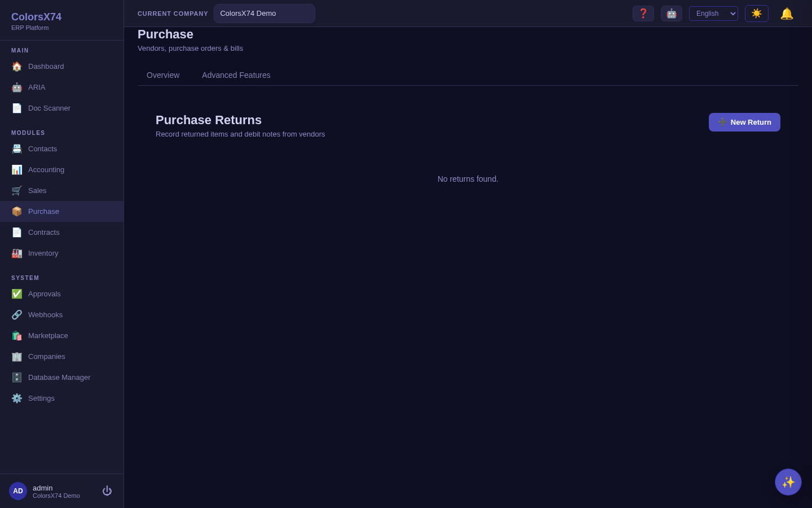Click the admin username text
This screenshot has width=812, height=508.
pyautogui.click(x=42, y=488)
